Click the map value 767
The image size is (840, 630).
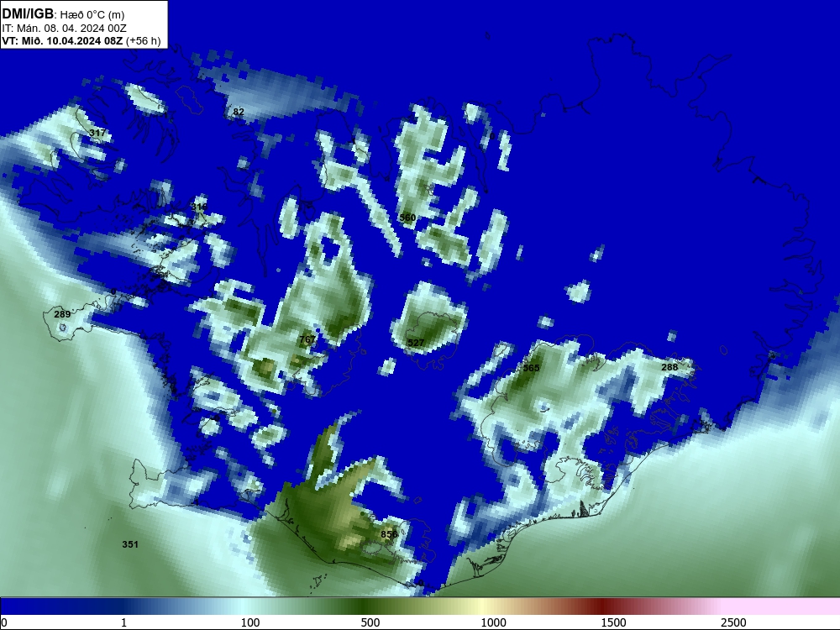pyautogui.click(x=307, y=339)
